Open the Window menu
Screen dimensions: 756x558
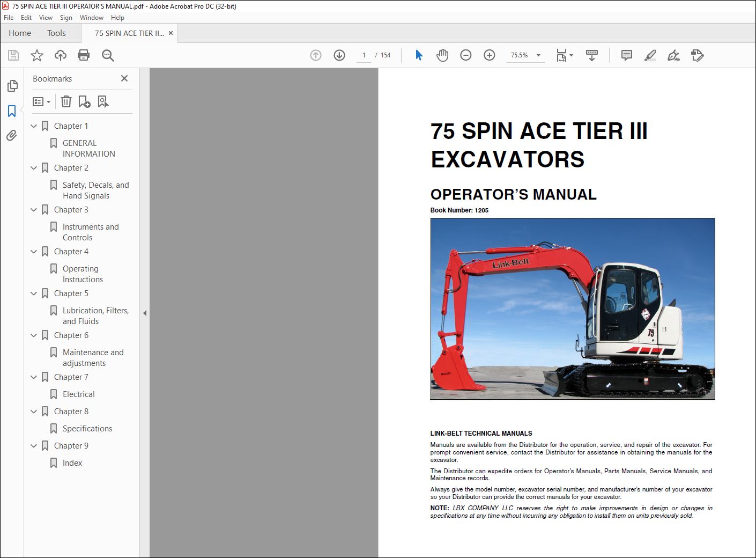(x=92, y=18)
